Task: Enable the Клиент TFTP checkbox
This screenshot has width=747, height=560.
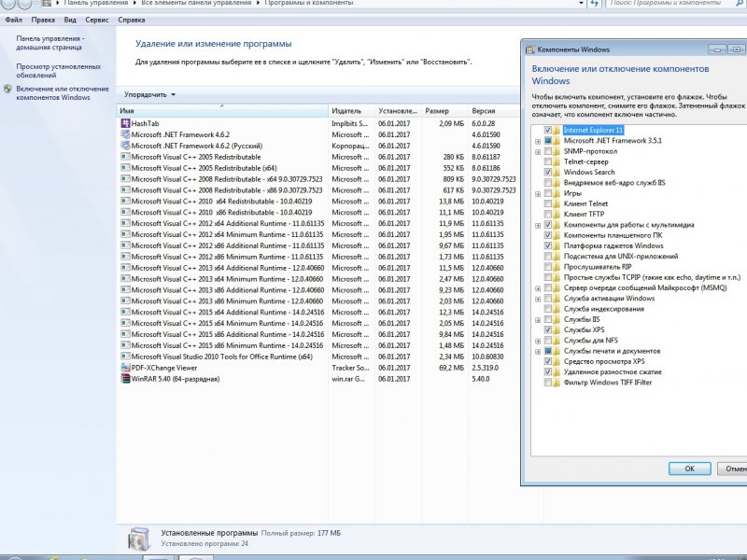Action: click(x=548, y=215)
